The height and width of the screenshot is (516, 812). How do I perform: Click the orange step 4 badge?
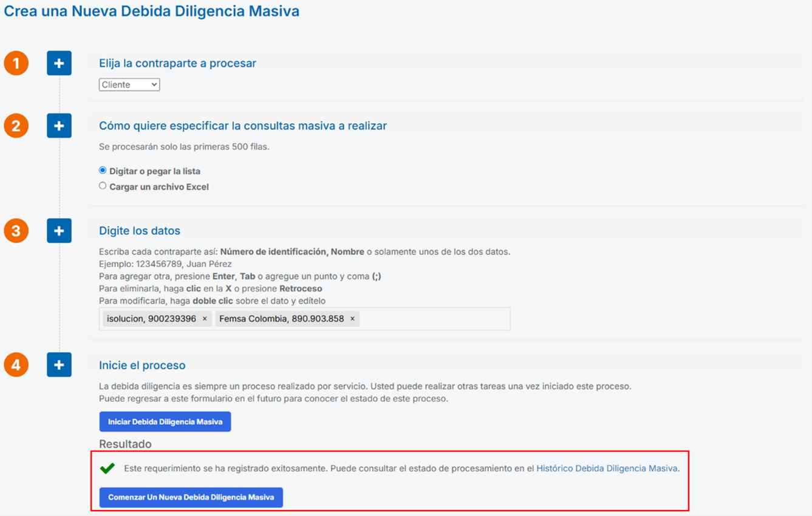point(16,364)
